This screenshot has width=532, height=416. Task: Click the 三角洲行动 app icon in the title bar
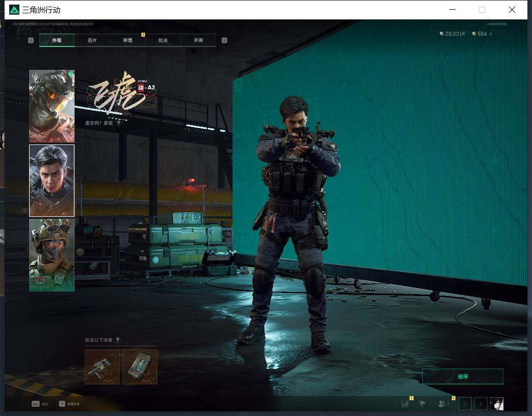pyautogui.click(x=14, y=10)
